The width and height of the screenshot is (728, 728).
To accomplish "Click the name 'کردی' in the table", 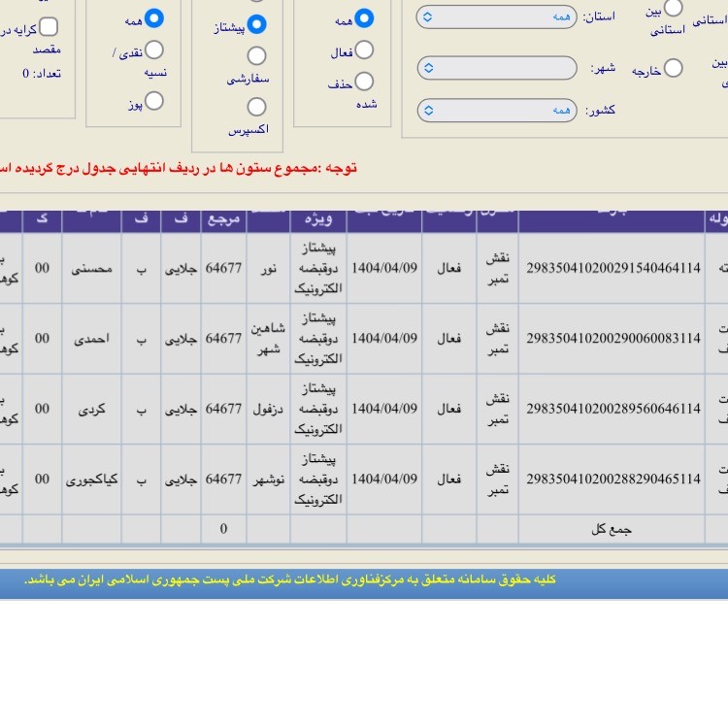I will point(91,409).
